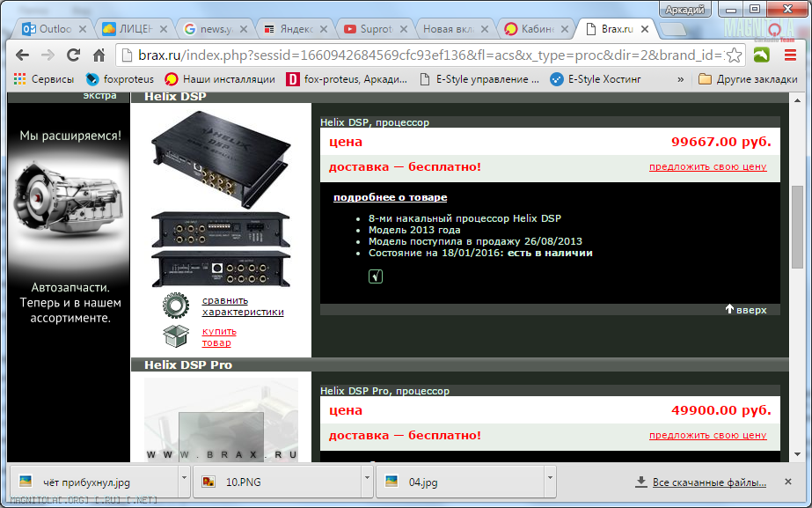Screen dimensions: 812x508
Task: Open dropdown arrow next to 10.PNG download
Action: click(x=366, y=482)
